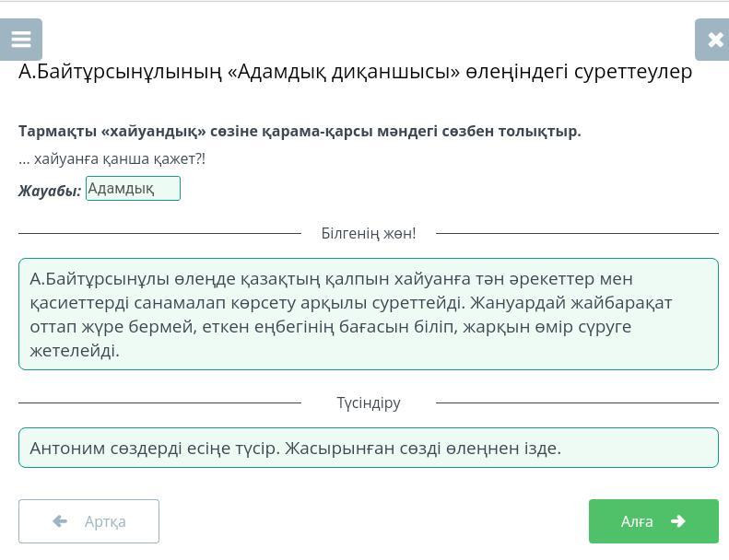Go forward with the green Алға button

pos(653,521)
